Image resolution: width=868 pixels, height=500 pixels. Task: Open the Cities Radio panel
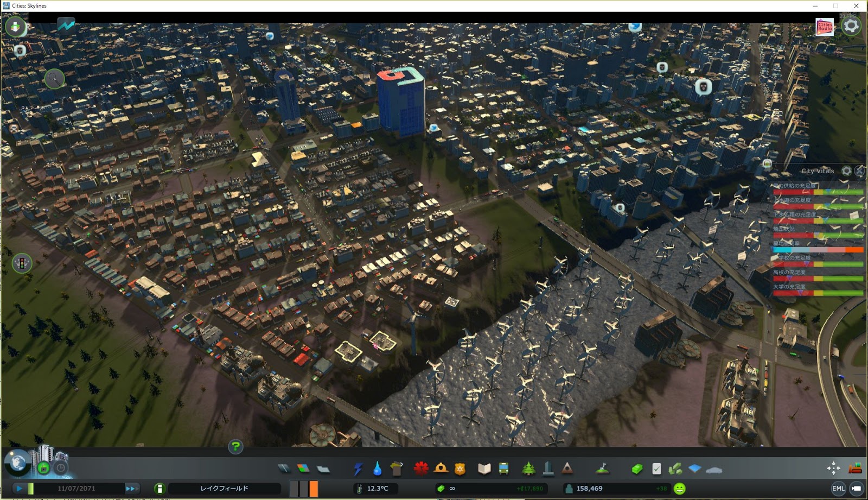point(825,27)
